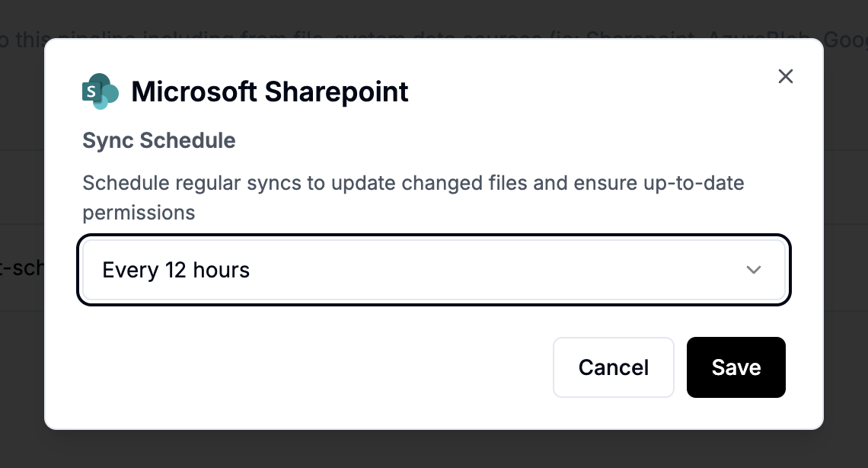This screenshot has height=468, width=868.
Task: Cancel the schedule changes
Action: pos(613,367)
